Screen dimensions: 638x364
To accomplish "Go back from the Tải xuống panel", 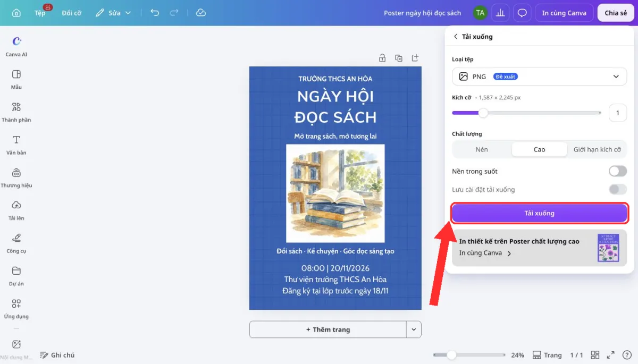I will pyautogui.click(x=456, y=37).
